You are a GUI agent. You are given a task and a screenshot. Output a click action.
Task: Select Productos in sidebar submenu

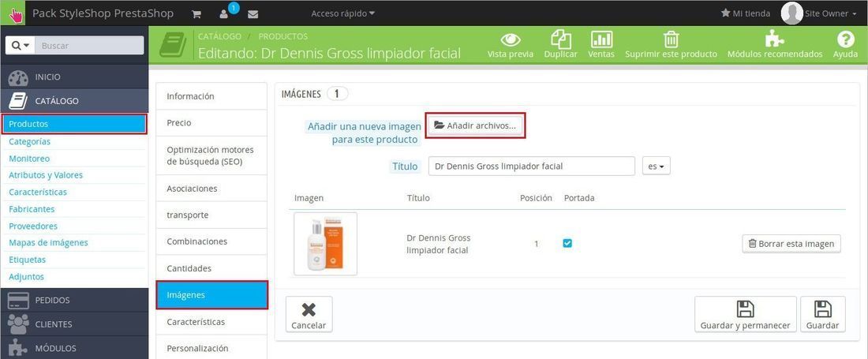click(74, 124)
